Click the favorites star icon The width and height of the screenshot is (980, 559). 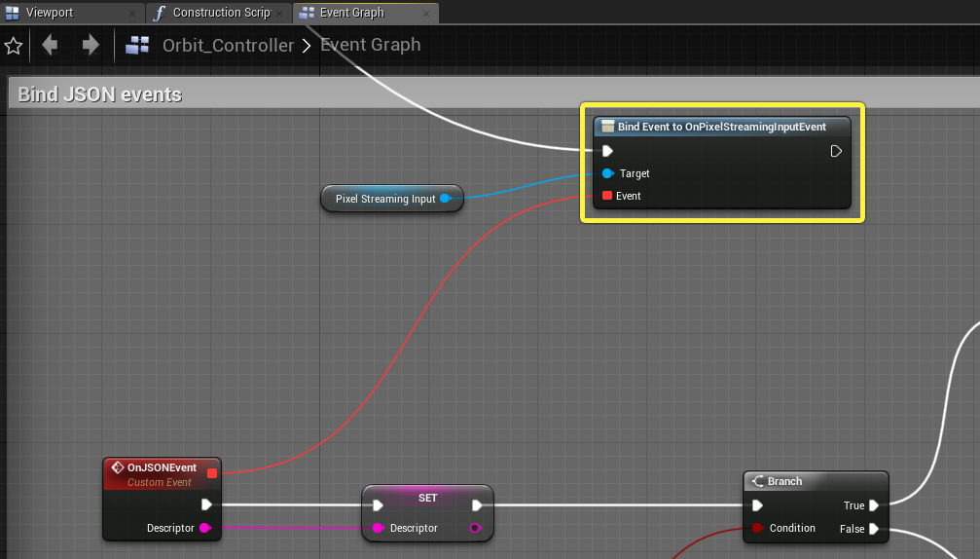[x=13, y=46]
